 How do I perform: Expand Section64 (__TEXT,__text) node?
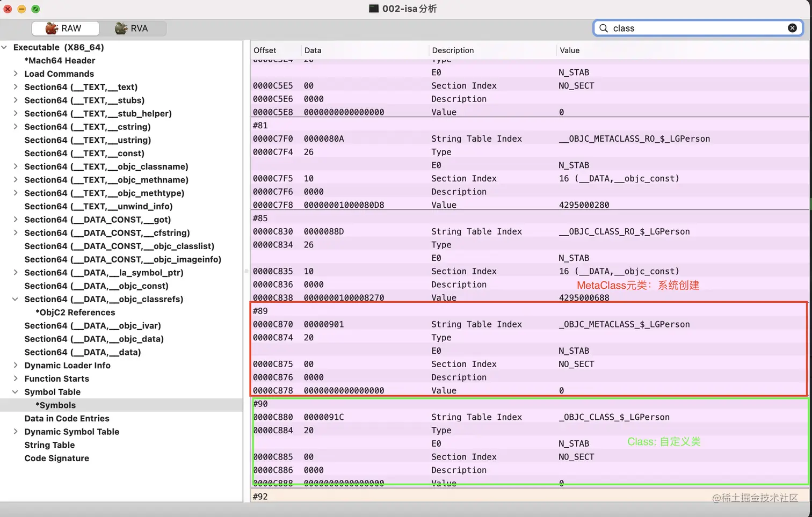pyautogui.click(x=16, y=87)
